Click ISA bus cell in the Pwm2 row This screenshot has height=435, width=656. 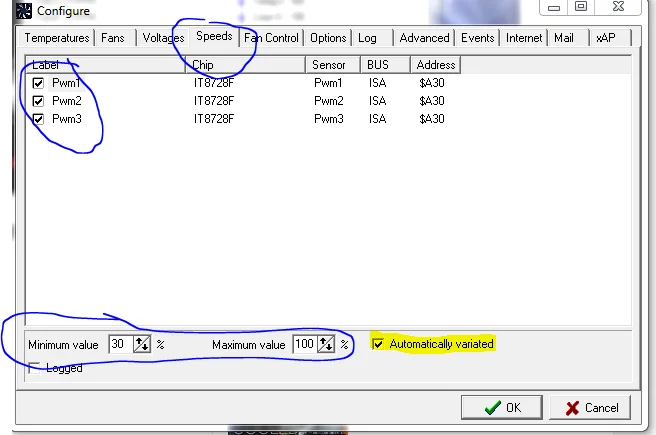[377, 101]
